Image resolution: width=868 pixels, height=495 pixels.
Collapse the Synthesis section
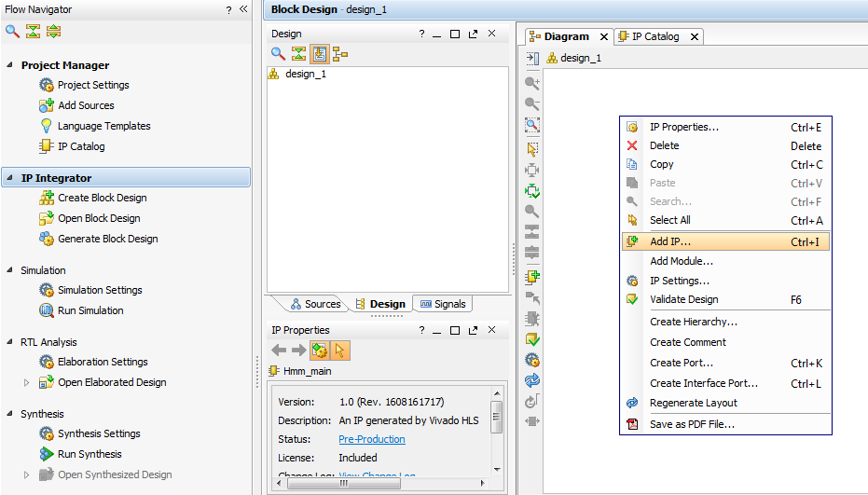[9, 414]
